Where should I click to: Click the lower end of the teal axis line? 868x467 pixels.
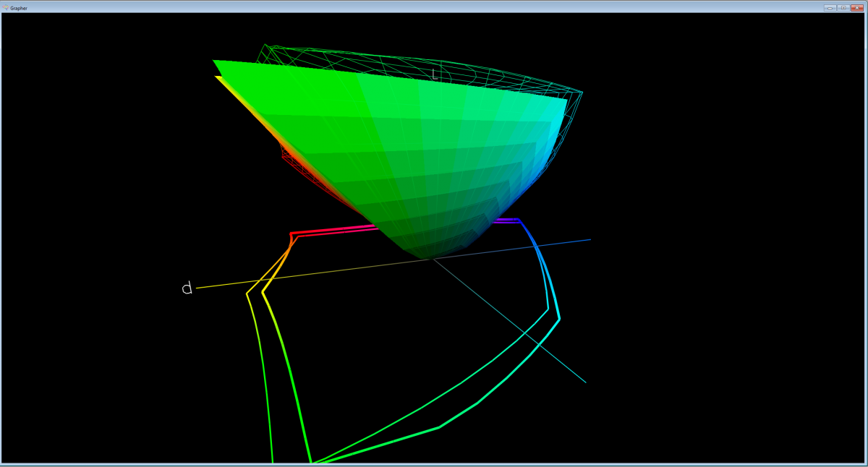click(x=583, y=381)
